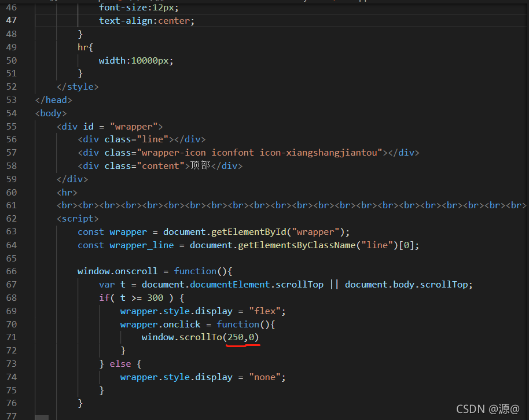Click the number 300 in the if condition
The width and height of the screenshot is (529, 420).
click(155, 298)
